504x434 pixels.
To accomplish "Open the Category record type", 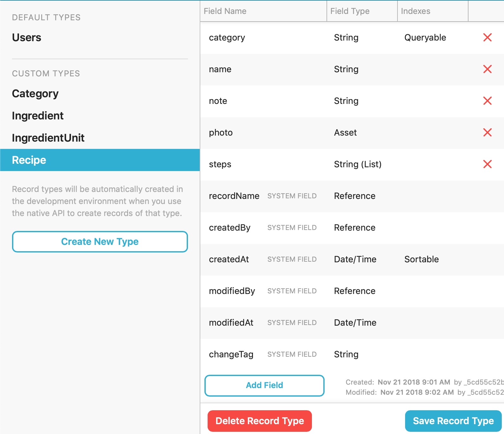I will coord(35,94).
